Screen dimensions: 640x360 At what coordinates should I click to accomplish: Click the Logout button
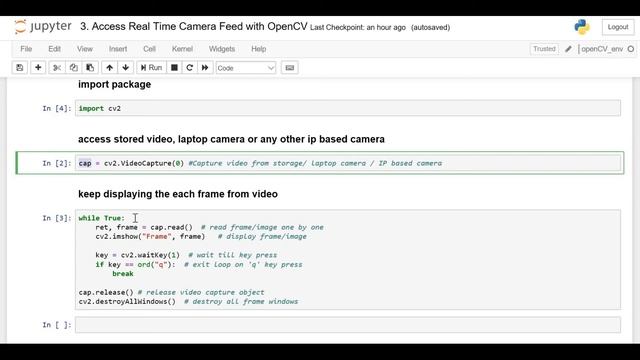coord(618,27)
